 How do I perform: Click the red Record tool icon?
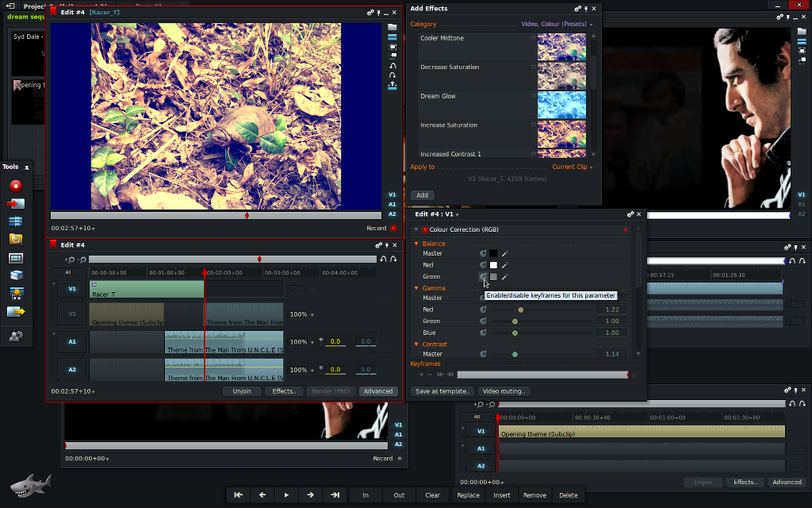pyautogui.click(x=15, y=186)
